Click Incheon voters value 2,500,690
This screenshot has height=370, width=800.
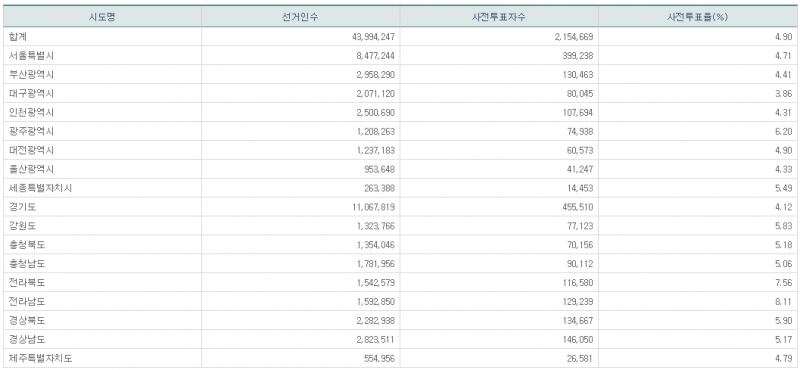point(375,112)
